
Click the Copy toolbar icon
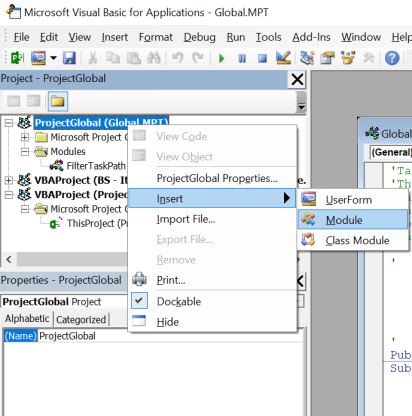[113, 58]
